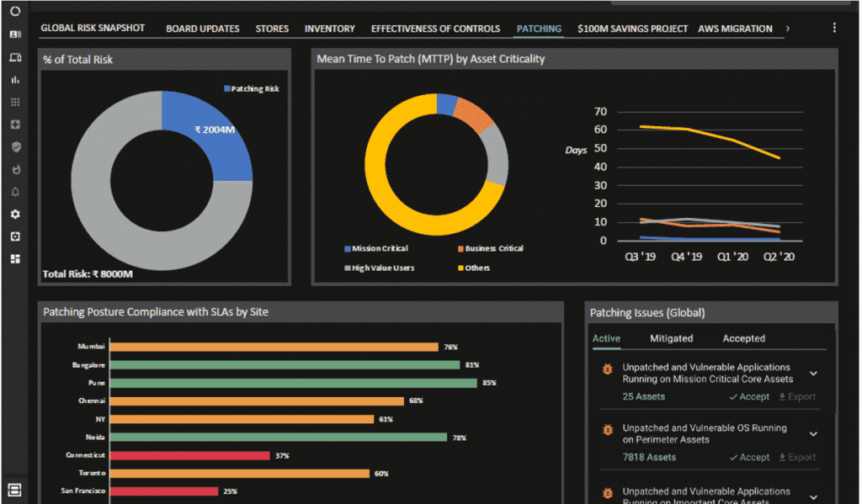The width and height of the screenshot is (862, 504).
Task: Click the flame icon in sidebar
Action: pyautogui.click(x=15, y=169)
